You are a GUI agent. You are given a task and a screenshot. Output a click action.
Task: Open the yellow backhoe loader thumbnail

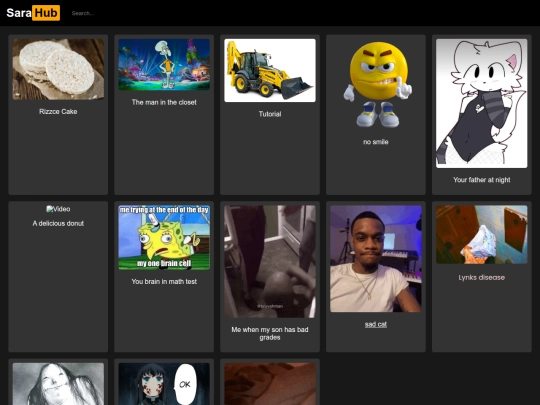point(270,70)
